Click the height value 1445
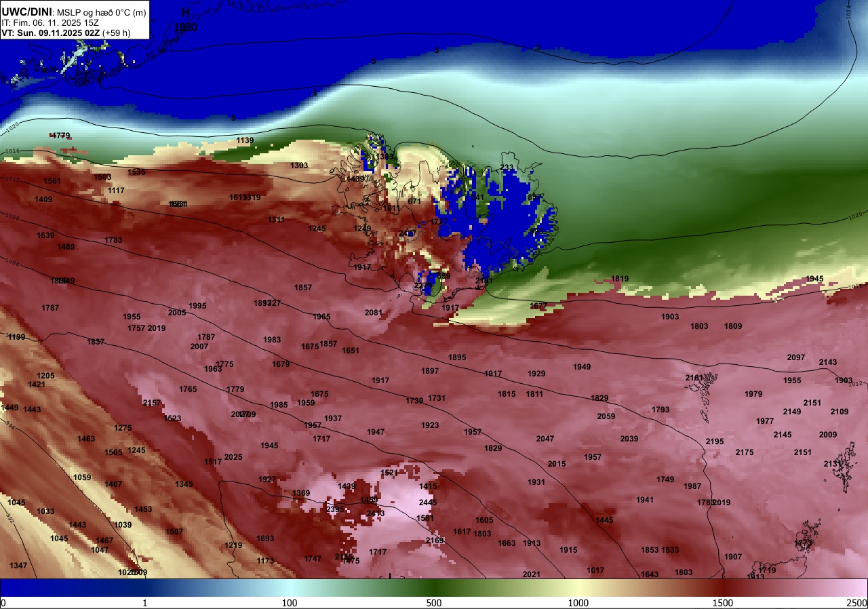 coord(604,520)
